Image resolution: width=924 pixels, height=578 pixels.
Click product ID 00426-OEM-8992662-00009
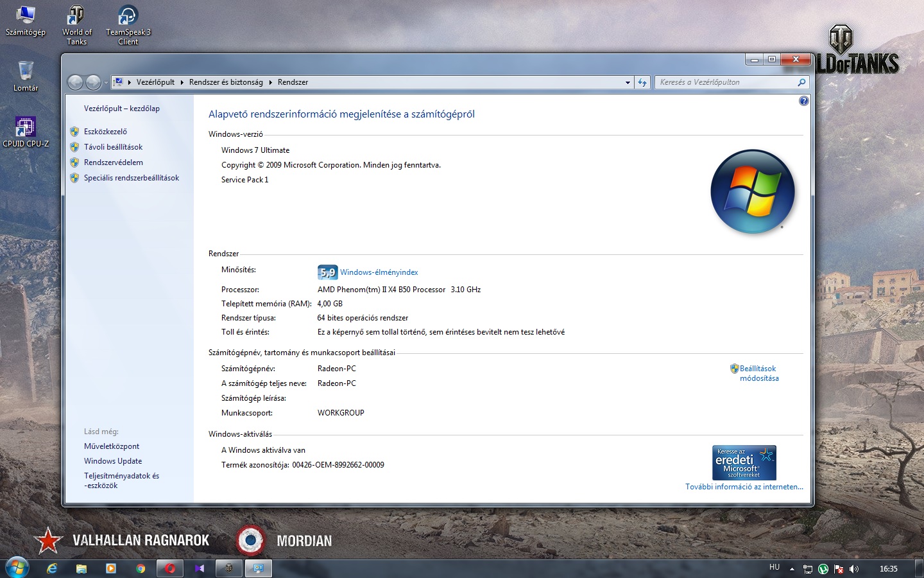coord(338,465)
